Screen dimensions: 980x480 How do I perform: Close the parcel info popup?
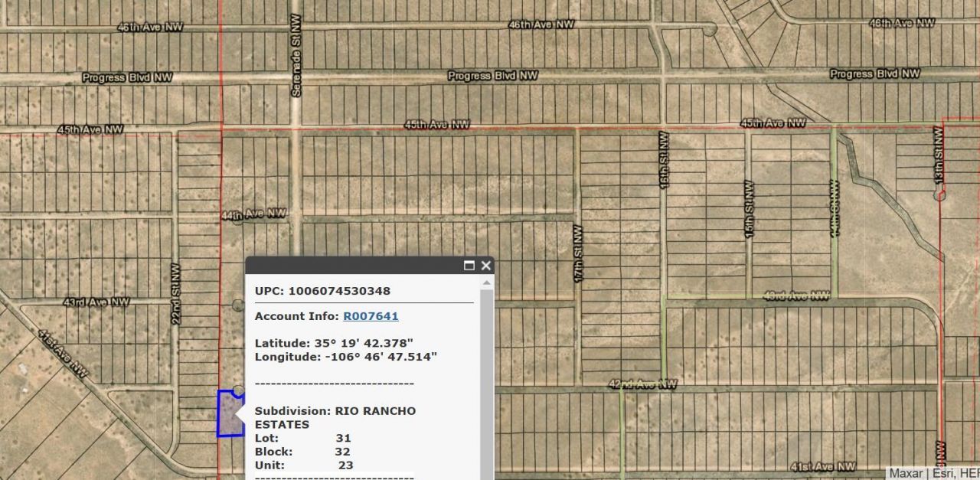click(x=485, y=266)
